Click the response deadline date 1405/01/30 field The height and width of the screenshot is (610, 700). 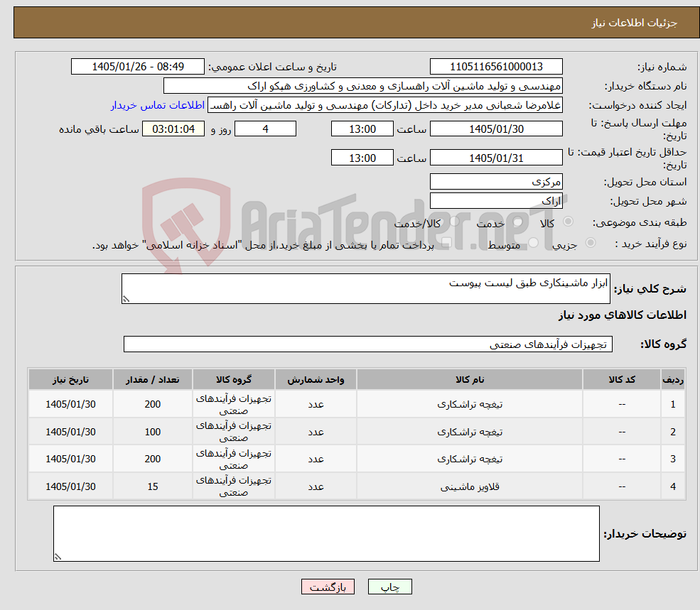(496, 129)
